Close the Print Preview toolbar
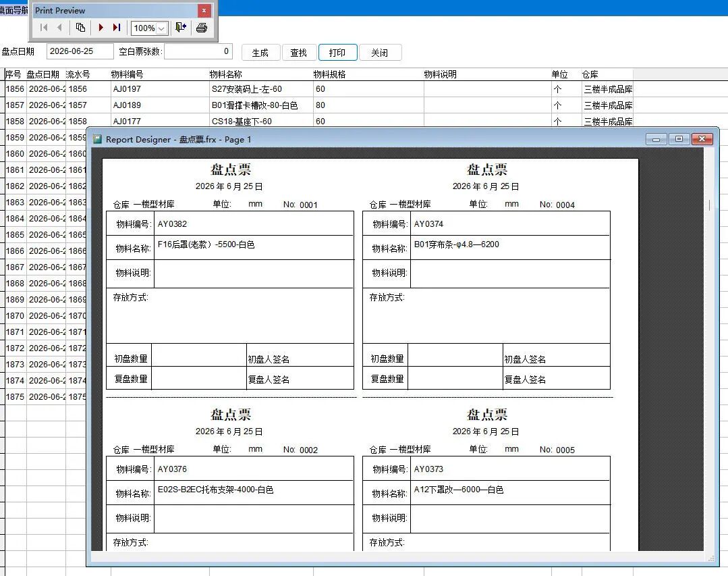The width and height of the screenshot is (728, 576). coord(204,10)
